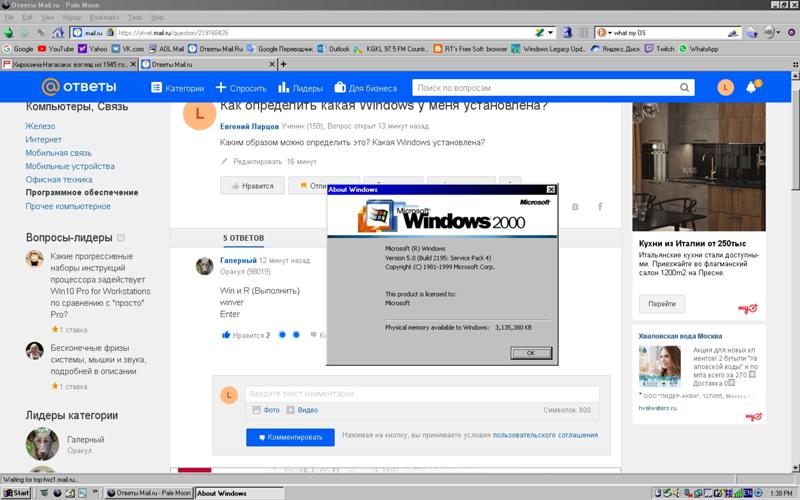Screen dimensions: 800x500
Task: Click the pencil Редактировать icon
Action: (224, 161)
